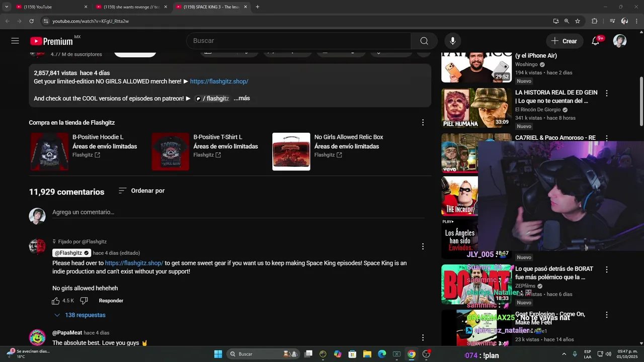Viewport: 644px width, 362px height.
Task: Open 'Lo que pasó detrás de BORAT' title
Action: tap(554, 273)
